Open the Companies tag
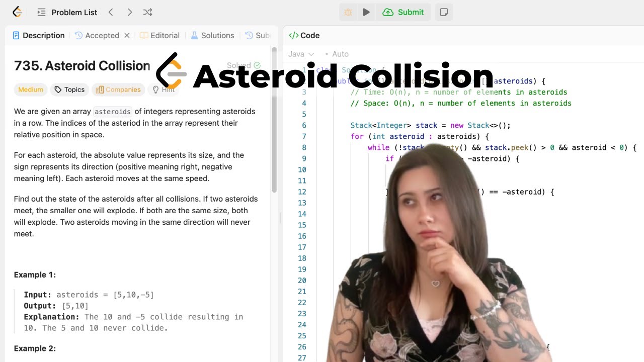The height and width of the screenshot is (362, 644). [118, 89]
